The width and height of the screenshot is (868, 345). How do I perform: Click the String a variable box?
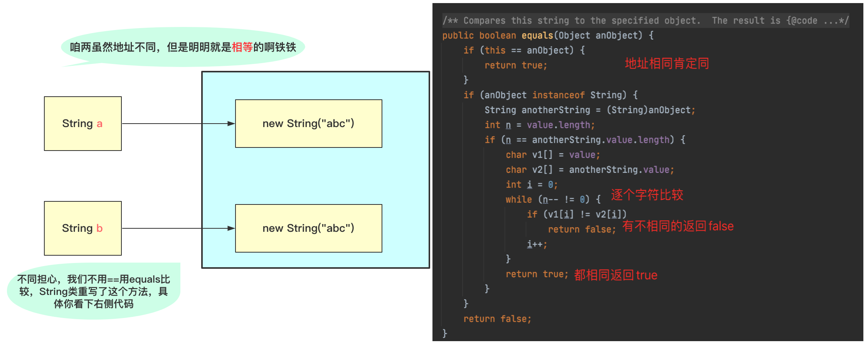point(82,124)
